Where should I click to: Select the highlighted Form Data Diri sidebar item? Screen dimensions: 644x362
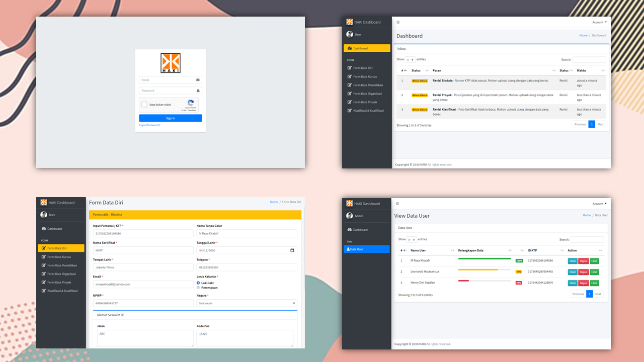coord(61,248)
